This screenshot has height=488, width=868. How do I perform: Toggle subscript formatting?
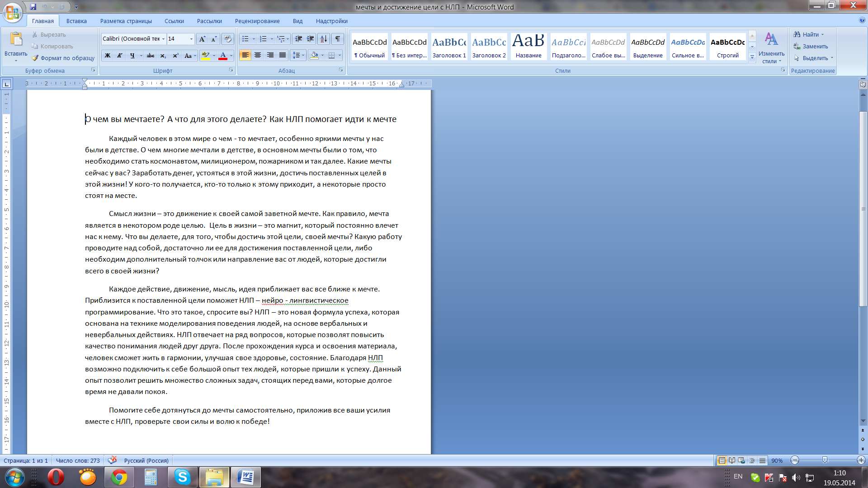click(163, 56)
